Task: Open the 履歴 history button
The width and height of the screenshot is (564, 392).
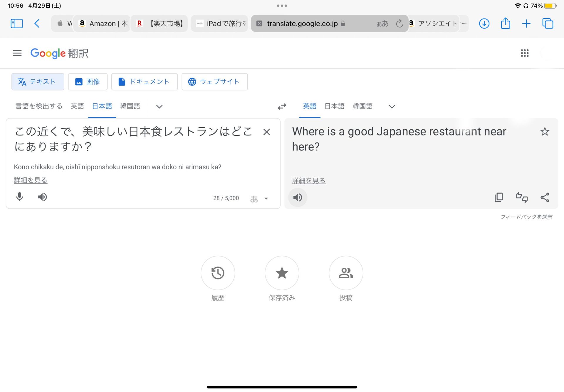Action: tap(218, 273)
